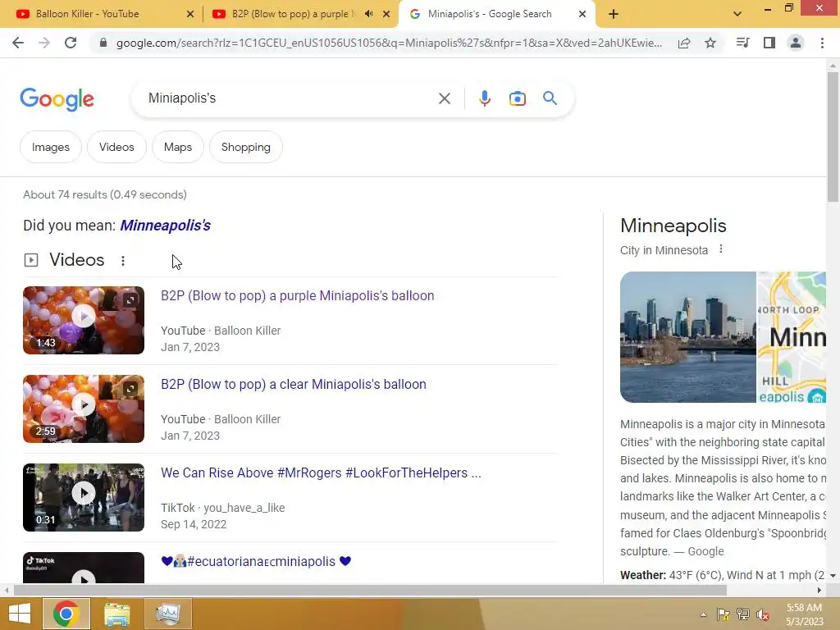Reload the page with the refresh icon
The width and height of the screenshot is (840, 630).
tap(71, 43)
